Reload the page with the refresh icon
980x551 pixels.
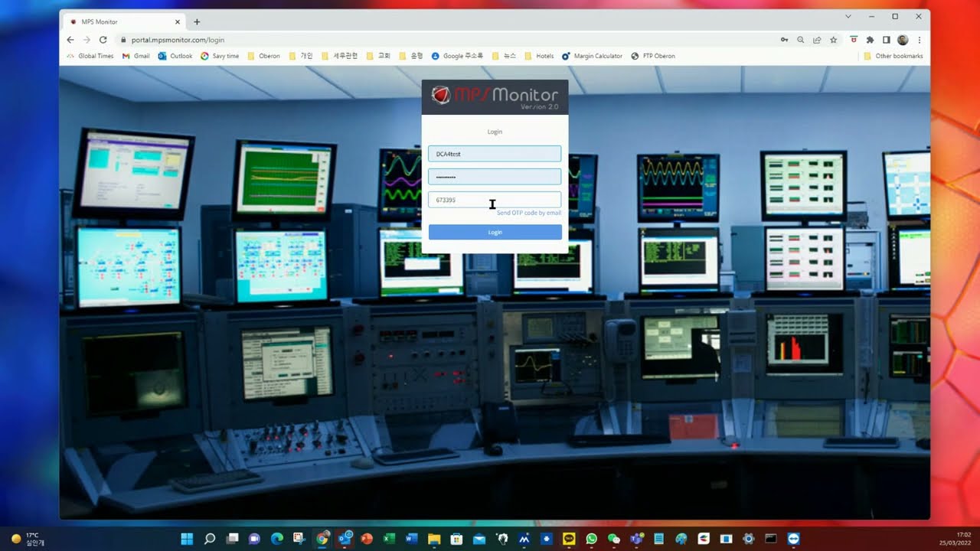tap(103, 40)
